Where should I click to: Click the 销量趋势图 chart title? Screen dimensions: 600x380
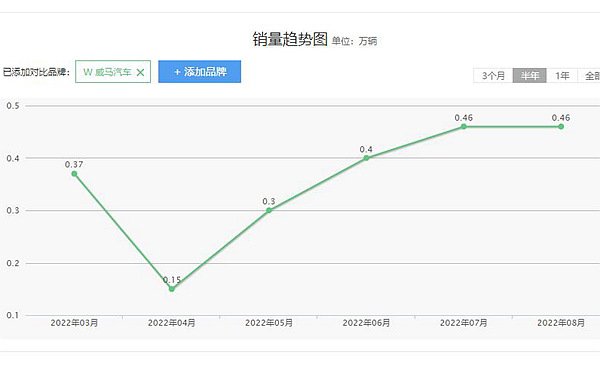(290, 39)
